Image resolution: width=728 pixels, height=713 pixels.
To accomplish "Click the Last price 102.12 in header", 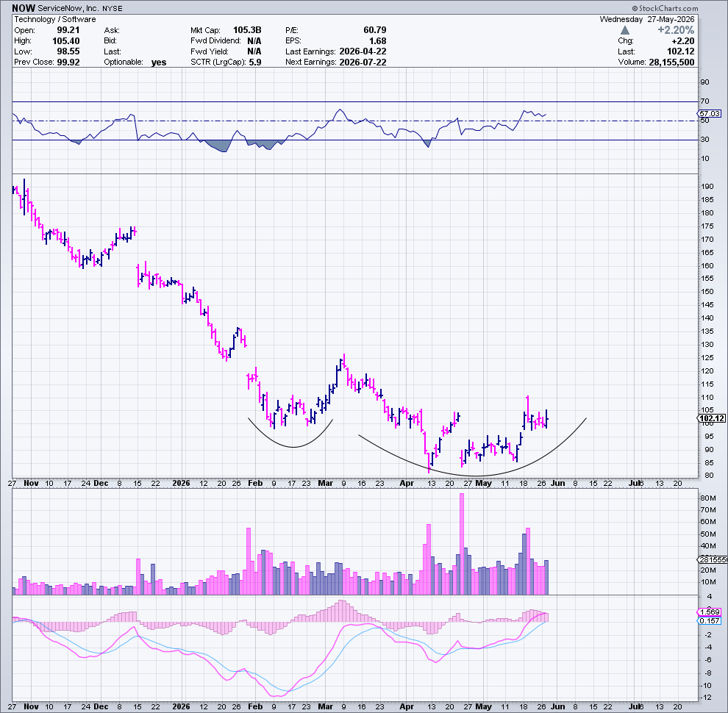I will pos(681,51).
